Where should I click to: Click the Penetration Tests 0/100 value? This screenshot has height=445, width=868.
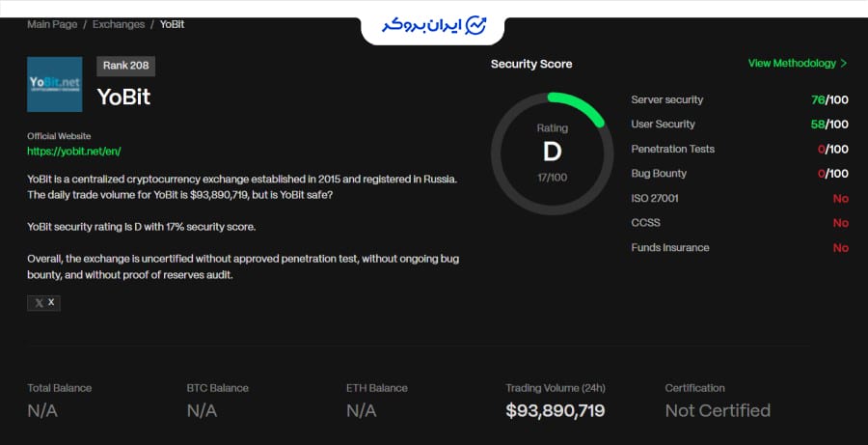tap(832, 149)
